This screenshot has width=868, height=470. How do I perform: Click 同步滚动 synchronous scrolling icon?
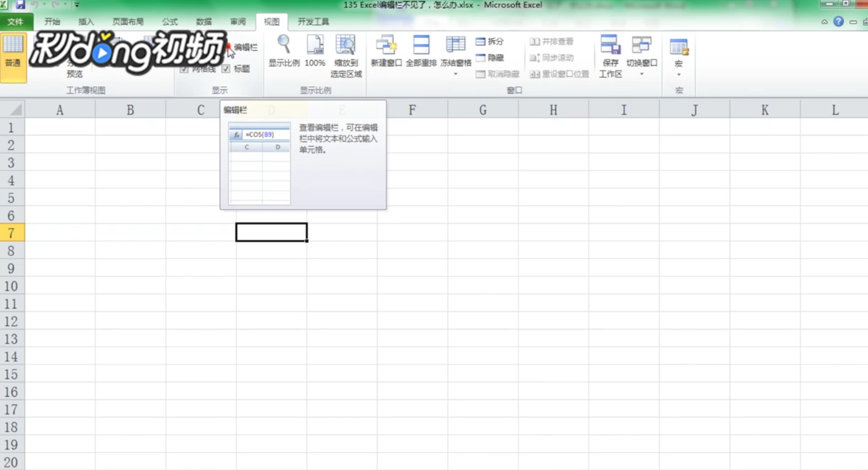(534, 58)
